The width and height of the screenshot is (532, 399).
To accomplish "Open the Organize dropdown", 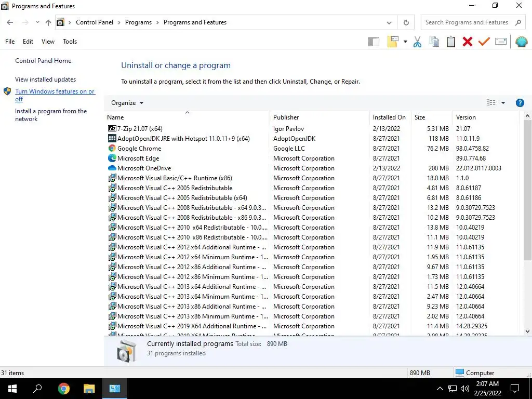I will pyautogui.click(x=127, y=103).
